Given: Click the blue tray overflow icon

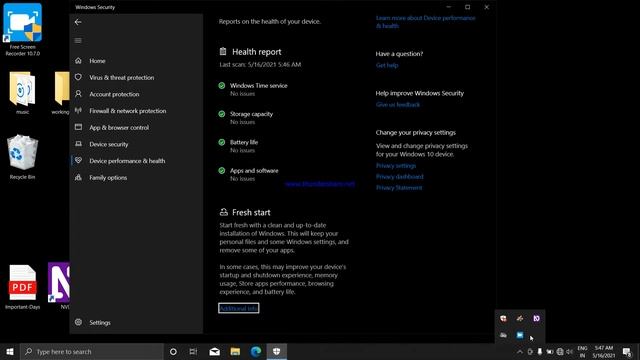Looking at the screenshot, I should (x=520, y=335).
